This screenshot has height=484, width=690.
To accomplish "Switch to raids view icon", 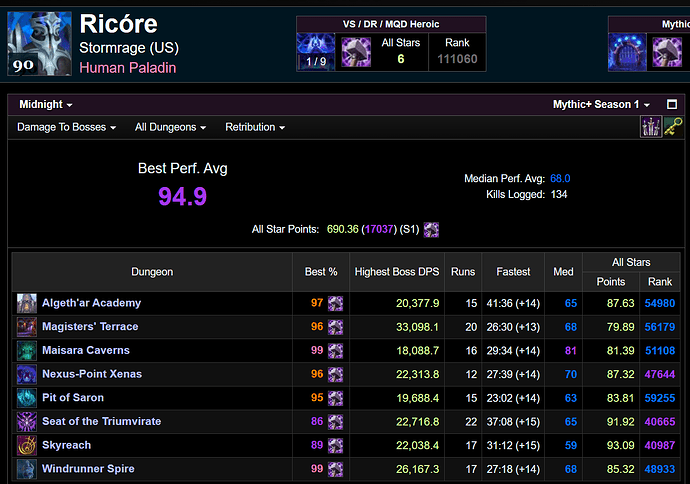I will (x=651, y=127).
